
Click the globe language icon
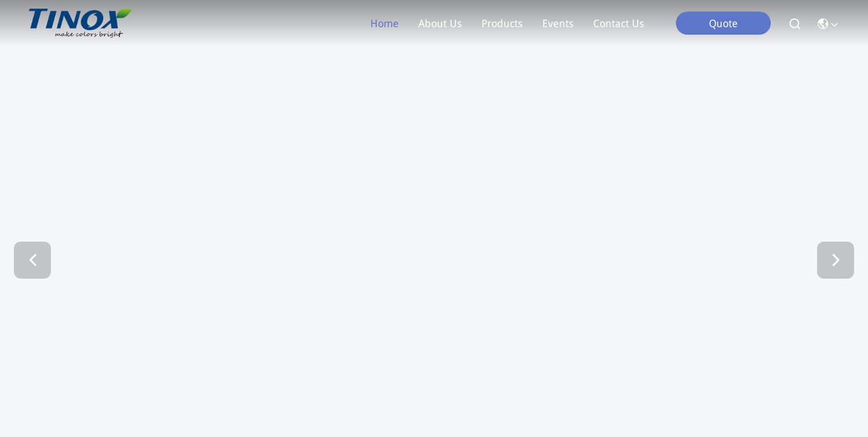pyautogui.click(x=823, y=24)
